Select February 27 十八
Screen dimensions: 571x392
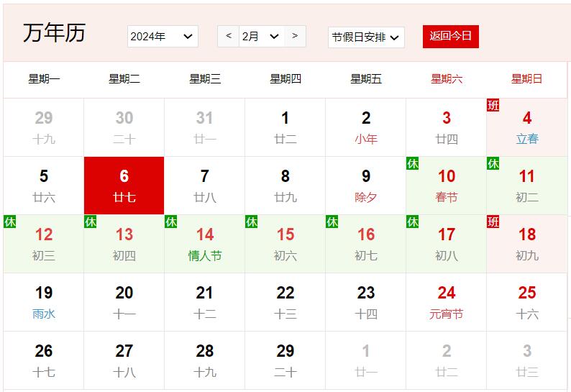click(124, 360)
